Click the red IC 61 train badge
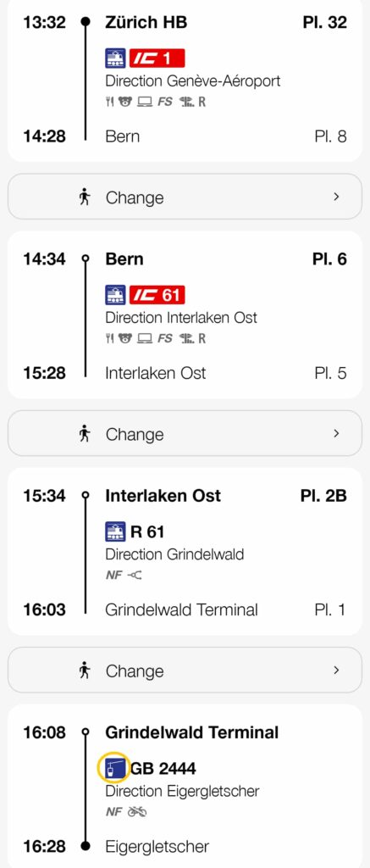 click(157, 295)
